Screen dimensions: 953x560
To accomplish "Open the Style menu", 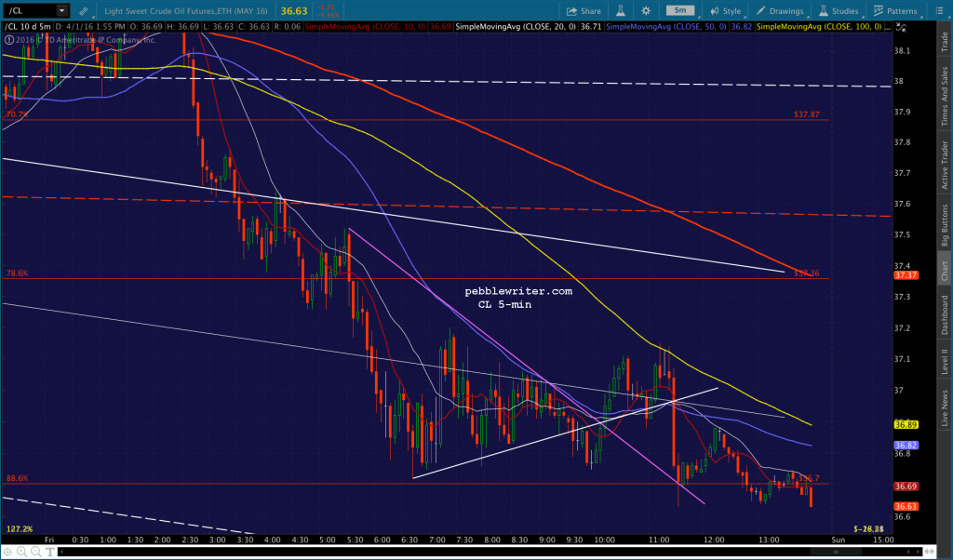I will [726, 11].
